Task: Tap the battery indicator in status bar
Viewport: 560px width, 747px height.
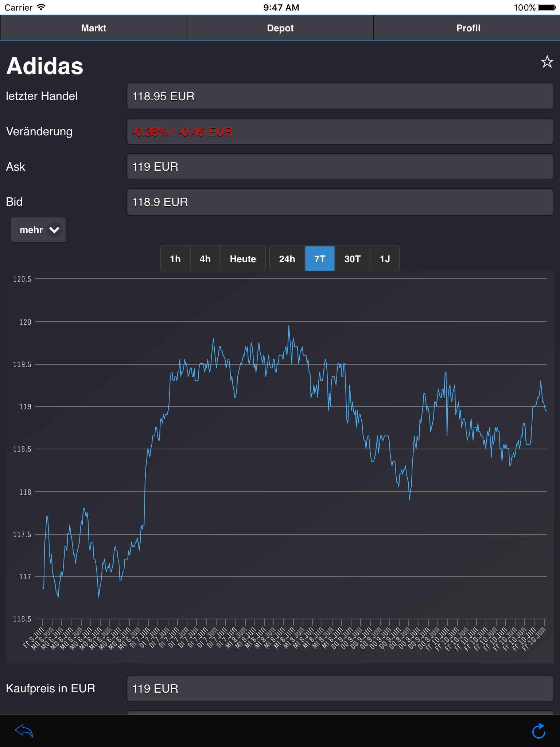Action: [x=547, y=7]
